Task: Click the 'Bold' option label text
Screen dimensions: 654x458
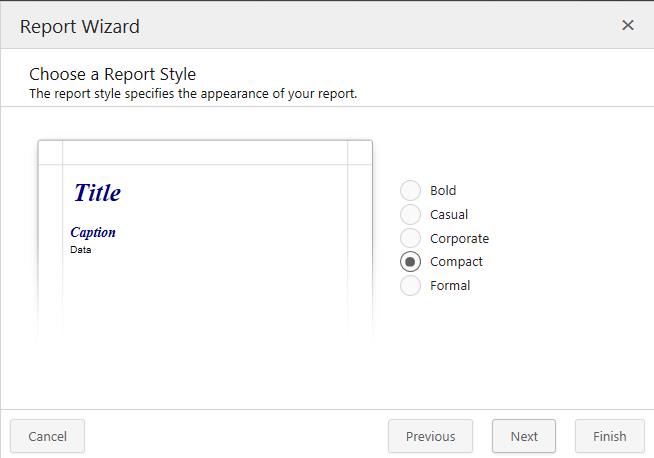Action: click(443, 190)
